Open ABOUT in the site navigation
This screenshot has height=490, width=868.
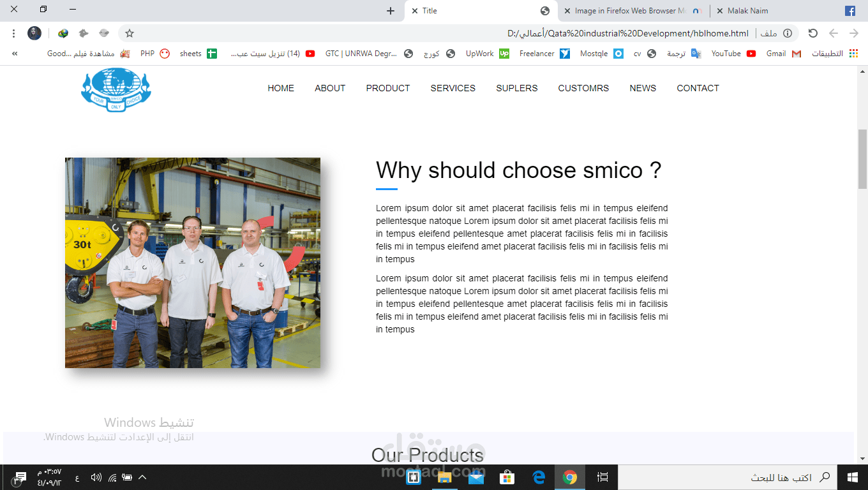[330, 88]
